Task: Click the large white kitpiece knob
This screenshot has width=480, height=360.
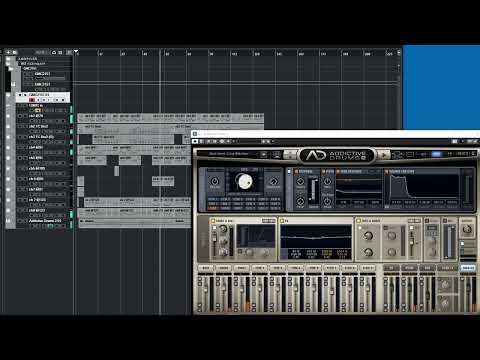Action: pos(244,181)
